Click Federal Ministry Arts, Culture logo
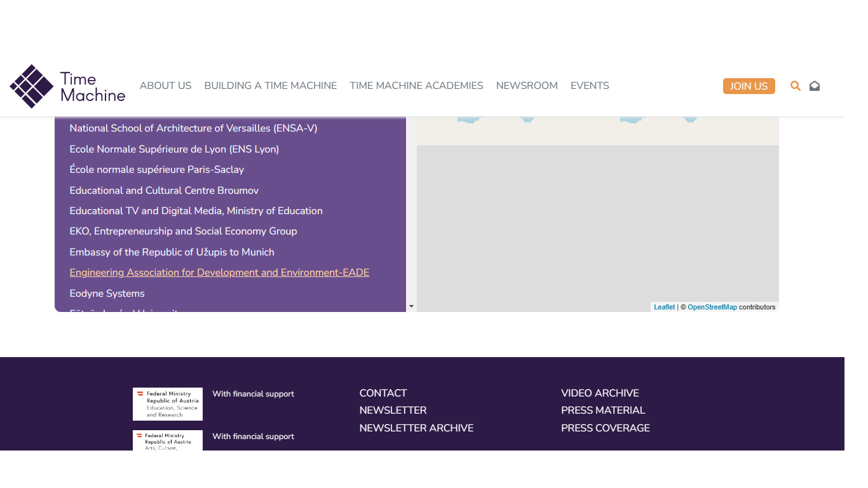 (168, 440)
